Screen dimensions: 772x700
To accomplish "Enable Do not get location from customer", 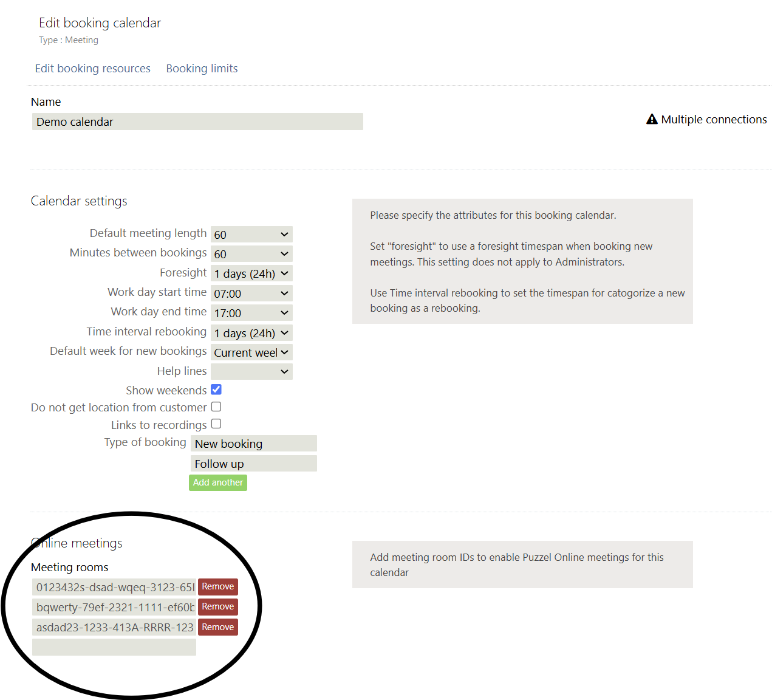I will (216, 407).
